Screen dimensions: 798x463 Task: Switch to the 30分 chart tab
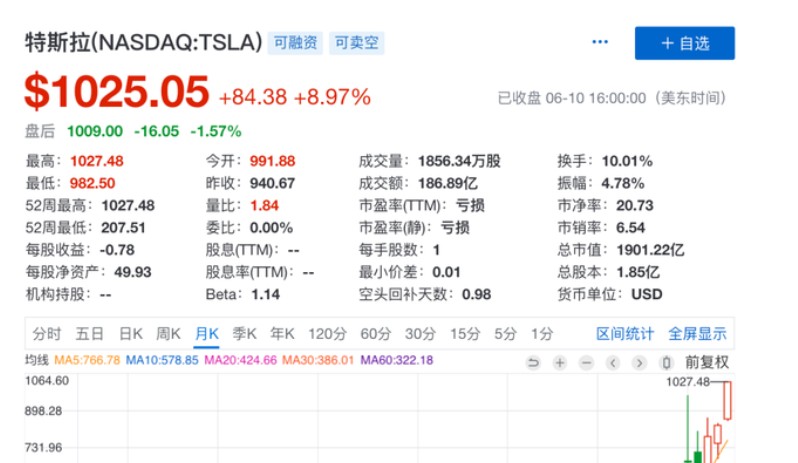tap(420, 334)
